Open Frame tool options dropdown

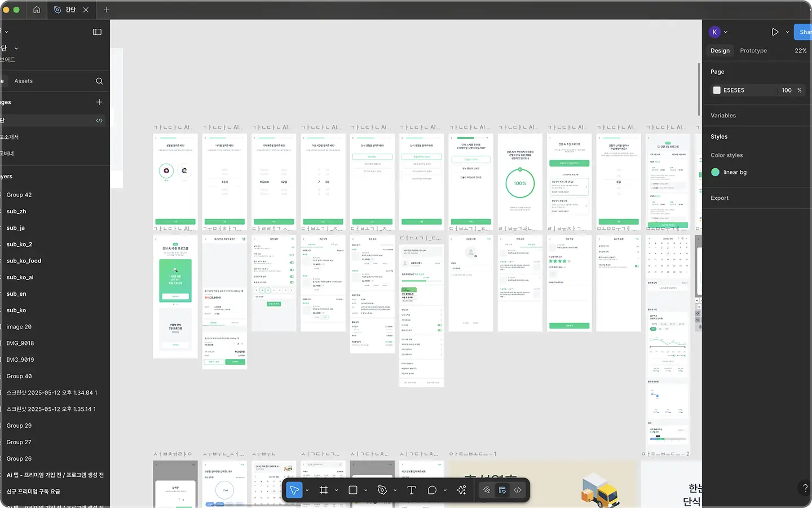click(x=337, y=491)
